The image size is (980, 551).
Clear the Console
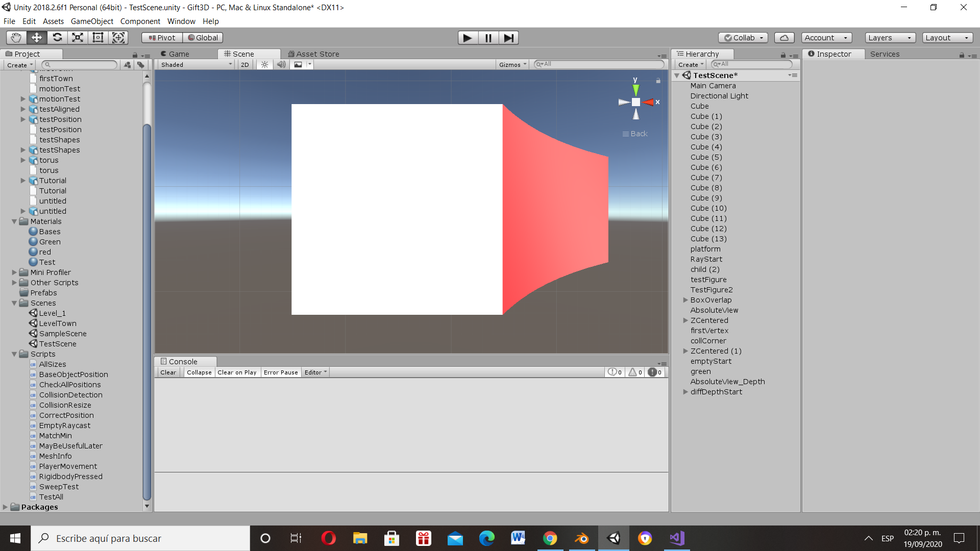click(x=168, y=372)
